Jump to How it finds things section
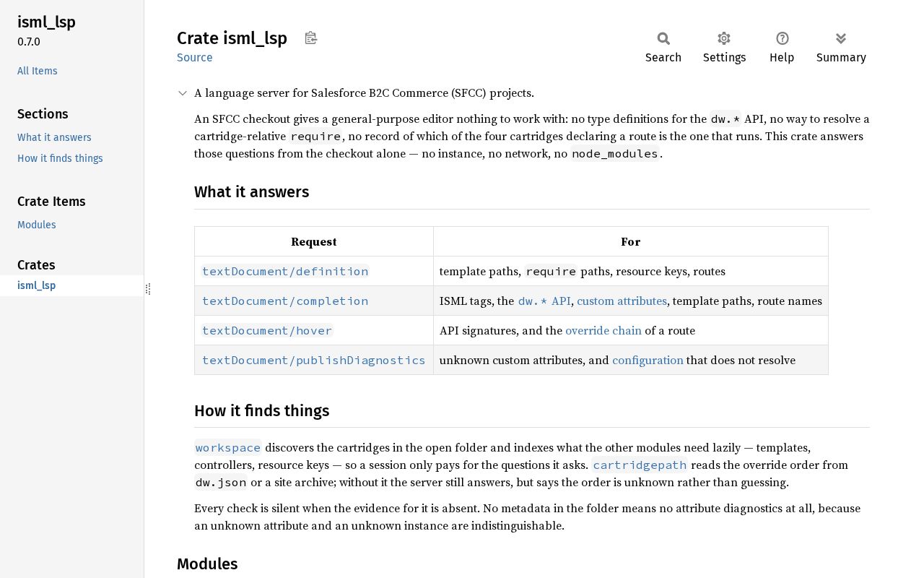924x578 pixels. click(x=60, y=158)
